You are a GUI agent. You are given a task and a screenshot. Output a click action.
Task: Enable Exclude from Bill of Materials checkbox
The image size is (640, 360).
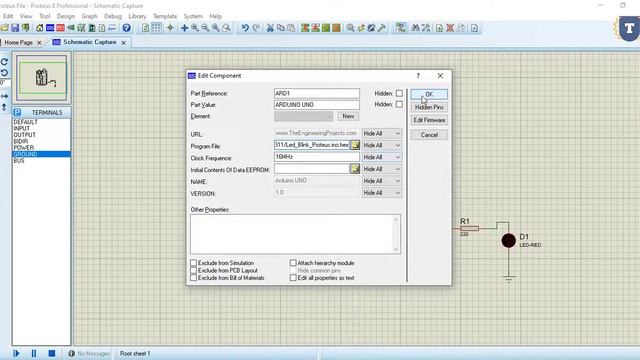pos(193,278)
